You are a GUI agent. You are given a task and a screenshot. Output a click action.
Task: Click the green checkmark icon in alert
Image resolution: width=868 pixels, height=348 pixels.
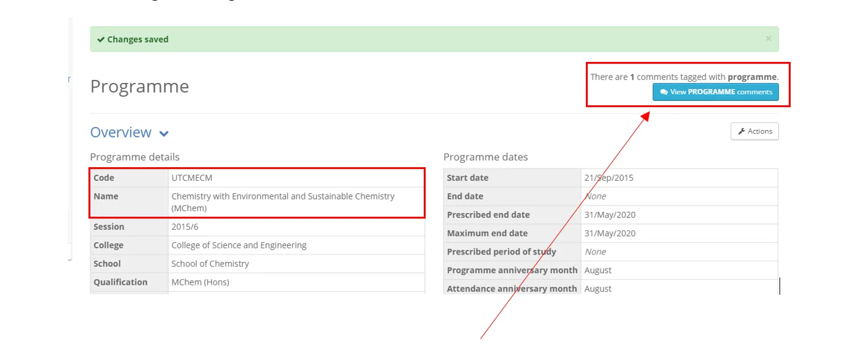pyautogui.click(x=101, y=40)
